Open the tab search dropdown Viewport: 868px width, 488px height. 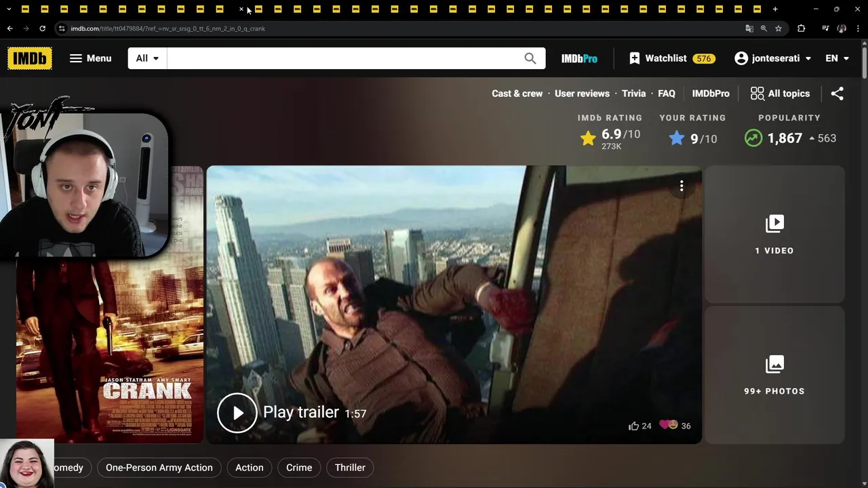(x=9, y=9)
